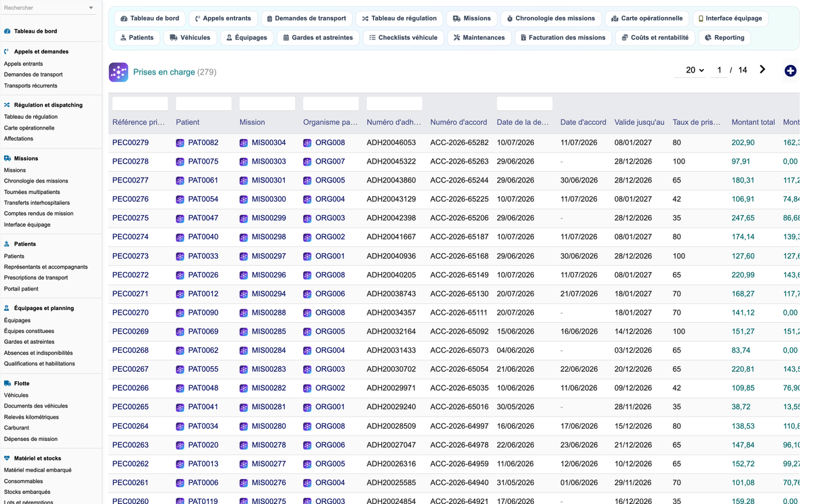Open the Carte opérationnelle tab
The width and height of the screenshot is (814, 504).
point(646,18)
